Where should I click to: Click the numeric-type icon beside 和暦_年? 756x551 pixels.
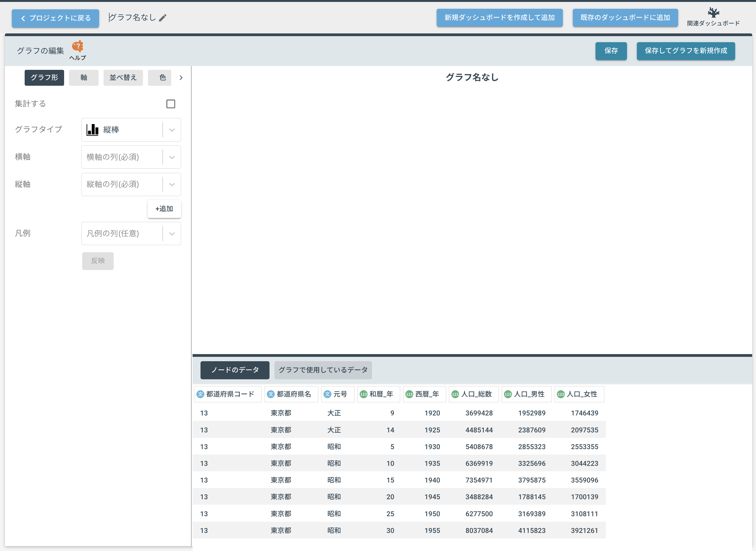pos(364,394)
